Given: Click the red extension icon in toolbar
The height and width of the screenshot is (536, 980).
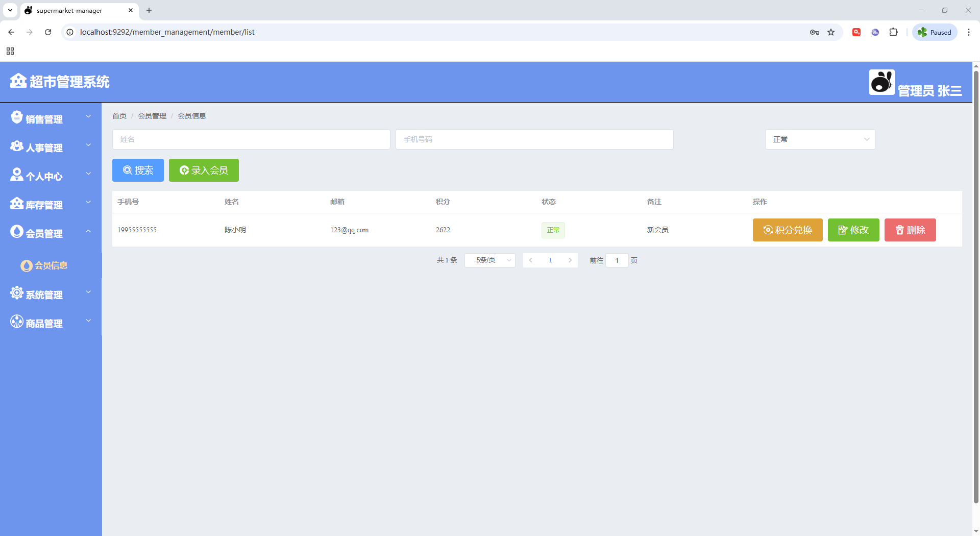Looking at the screenshot, I should coord(856,32).
